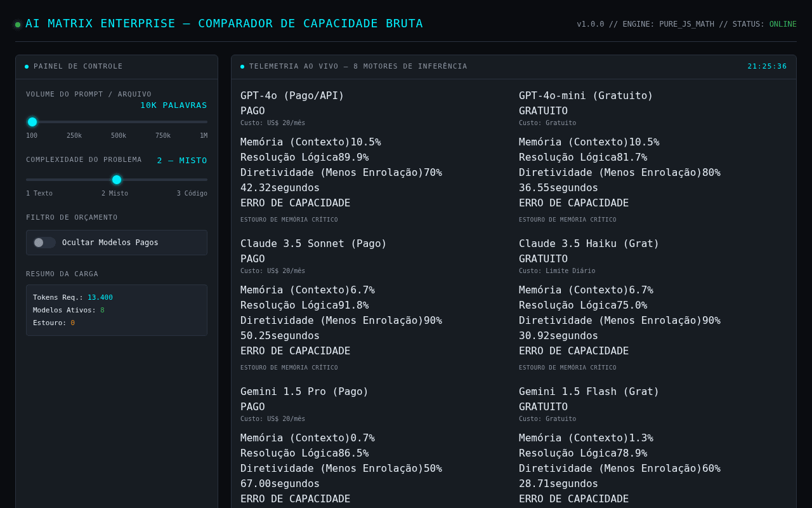Click the '28.71 segundos' time on Gemini 1.5 Flash
This screenshot has height=508, width=812.
[558, 484]
